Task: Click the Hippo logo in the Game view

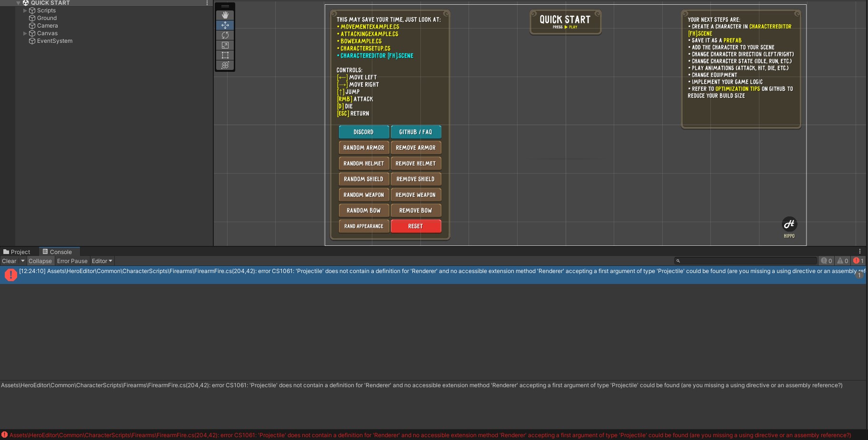Action: [789, 224]
